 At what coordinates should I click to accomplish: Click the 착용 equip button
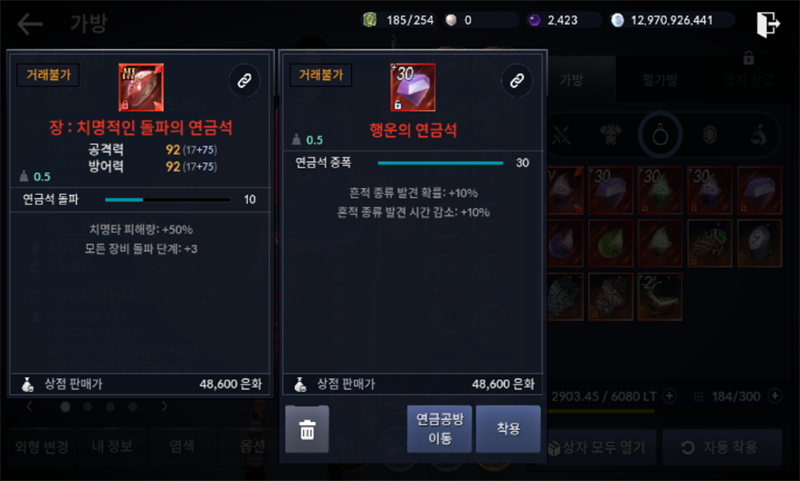click(x=508, y=429)
